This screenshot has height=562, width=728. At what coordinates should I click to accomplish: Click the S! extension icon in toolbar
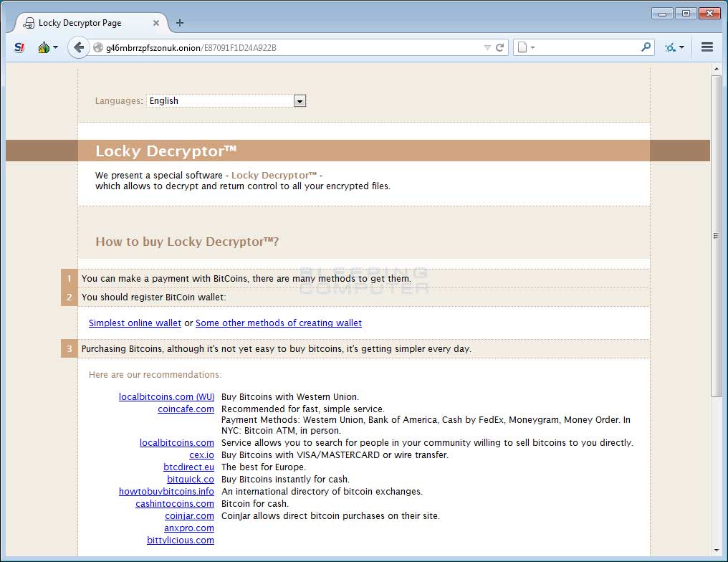(19, 47)
